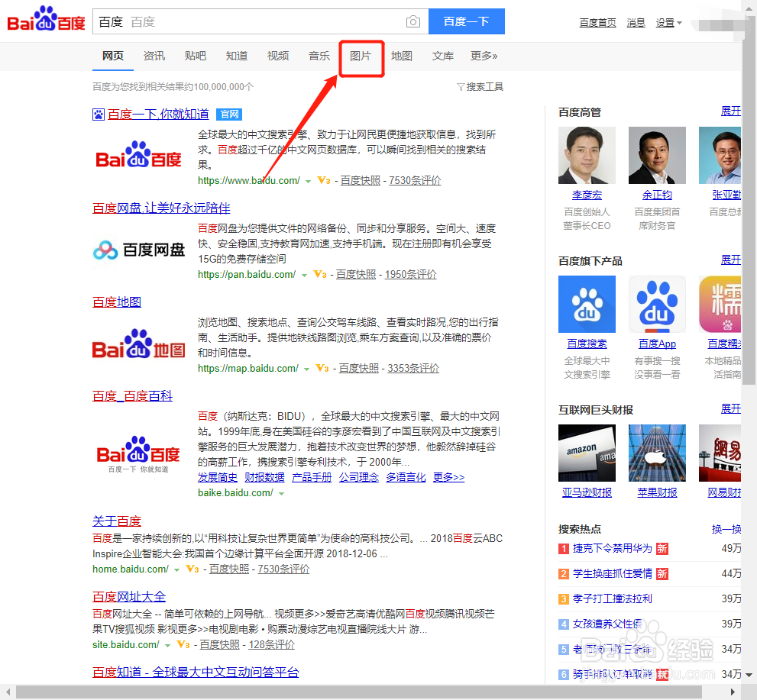Image resolution: width=757 pixels, height=700 pixels.
Task: Open the 消息 link
Action: coord(636,23)
